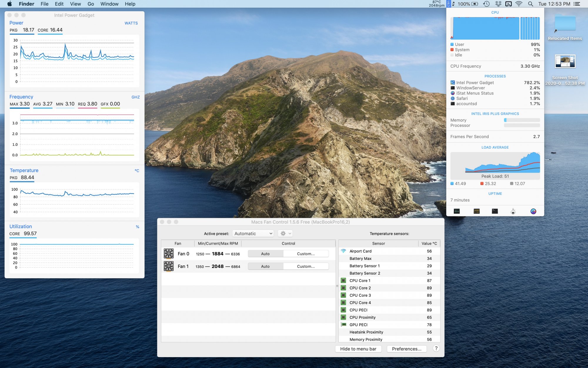Open the Go menu

91,4
